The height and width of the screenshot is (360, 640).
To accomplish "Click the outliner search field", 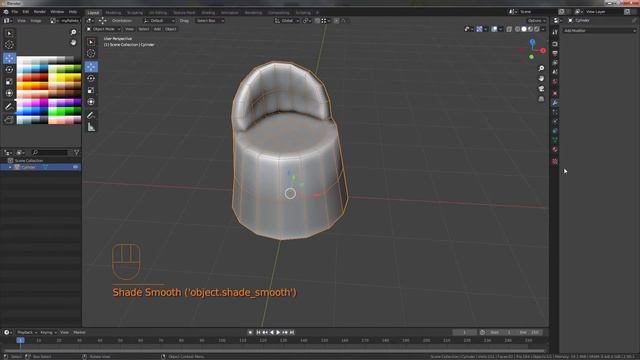I will (50, 152).
